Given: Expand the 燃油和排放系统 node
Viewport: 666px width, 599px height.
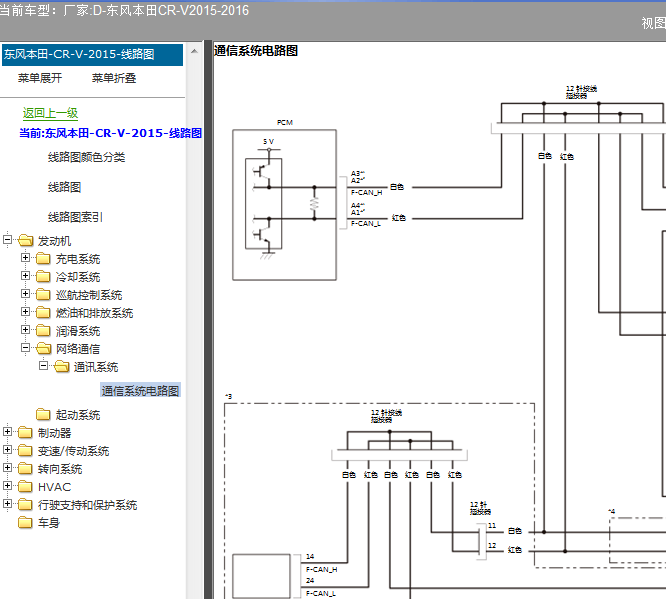Looking at the screenshot, I should coord(25,311).
